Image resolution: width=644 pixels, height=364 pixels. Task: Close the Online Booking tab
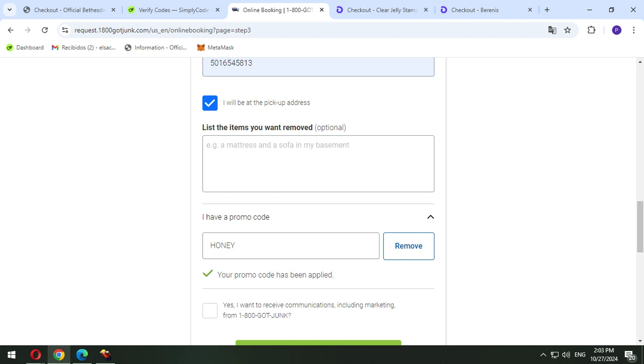point(322,10)
